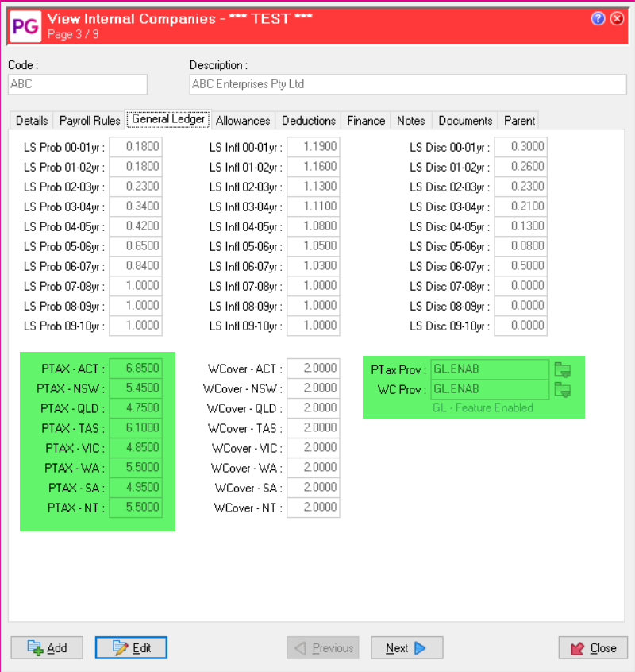Switch to the Details tab

pos(32,121)
